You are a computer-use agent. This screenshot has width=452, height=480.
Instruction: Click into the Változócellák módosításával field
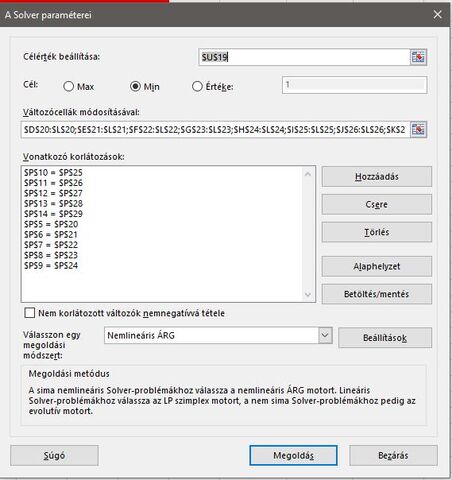(215, 129)
